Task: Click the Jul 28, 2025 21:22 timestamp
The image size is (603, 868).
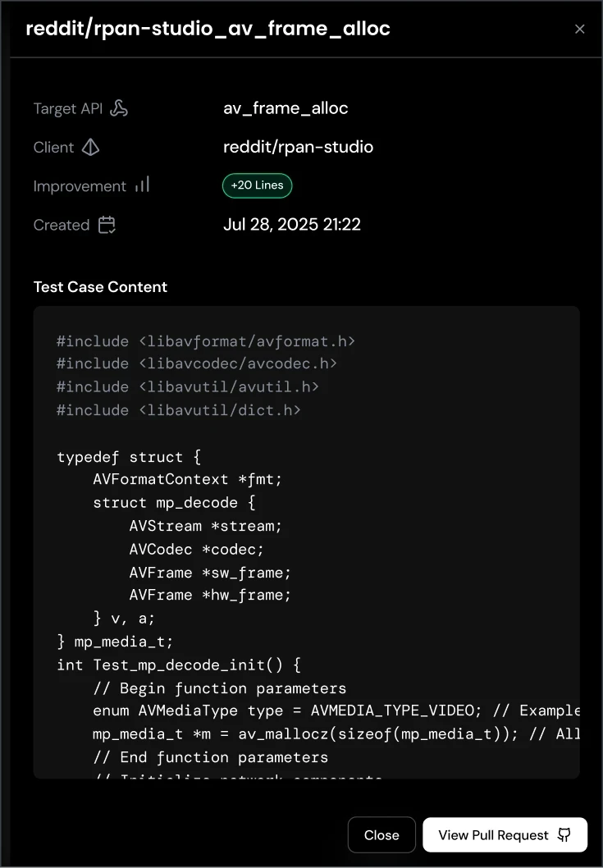Action: [x=292, y=224]
